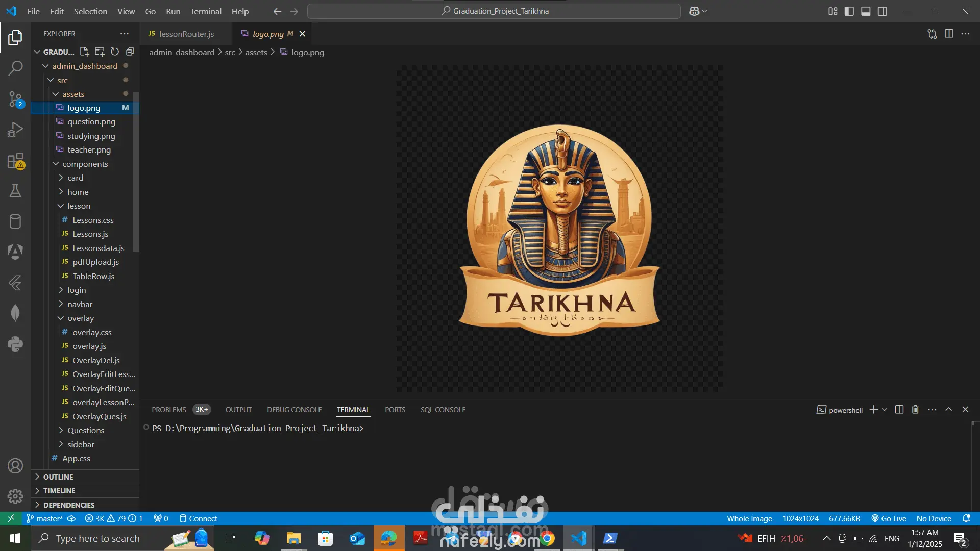Open Copilot chat icon in title bar

pyautogui.click(x=694, y=11)
